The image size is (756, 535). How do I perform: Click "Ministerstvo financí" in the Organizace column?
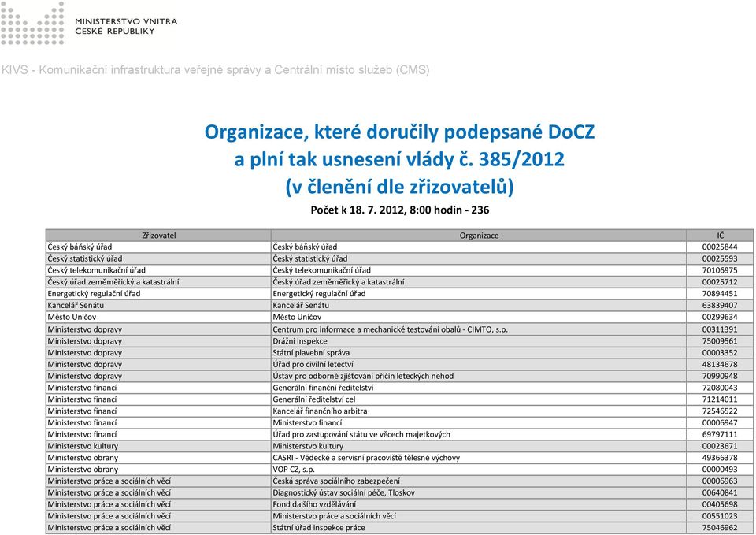click(x=307, y=422)
